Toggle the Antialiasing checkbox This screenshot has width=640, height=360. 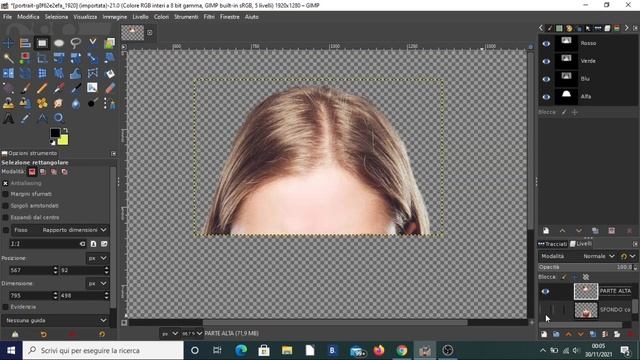pos(5,183)
